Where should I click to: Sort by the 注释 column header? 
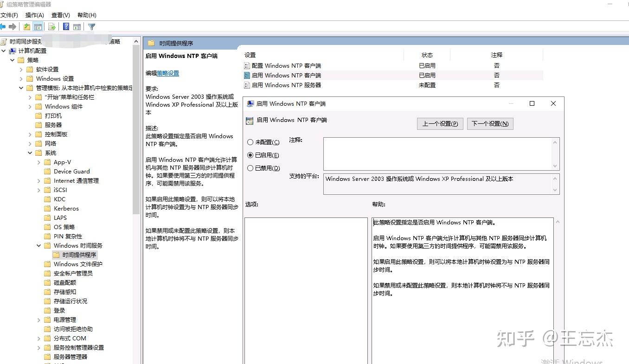point(497,55)
